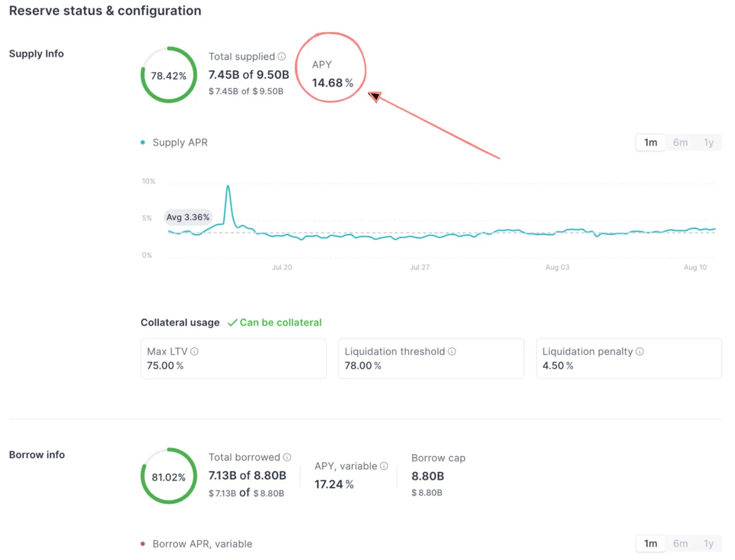Select the 1m tab on Borrow chart
This screenshot has height=560, width=735.
click(x=650, y=543)
